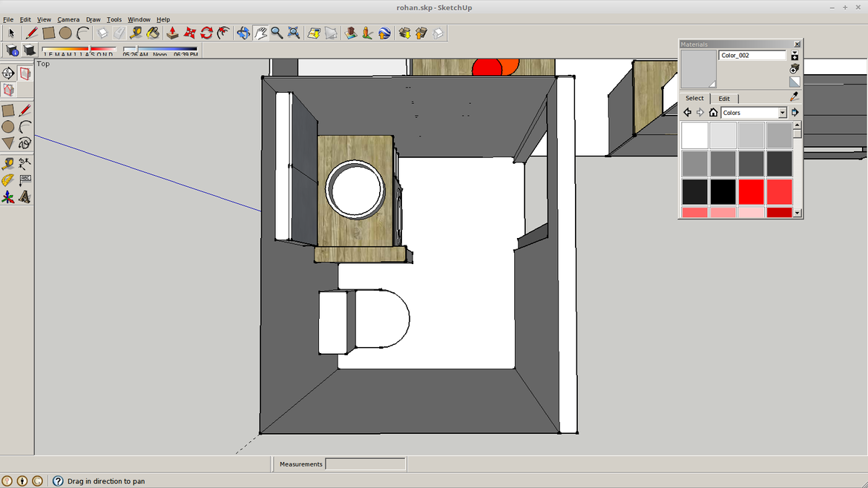Select the Polygon tool in left panel
The image size is (868, 488).
tap(8, 143)
